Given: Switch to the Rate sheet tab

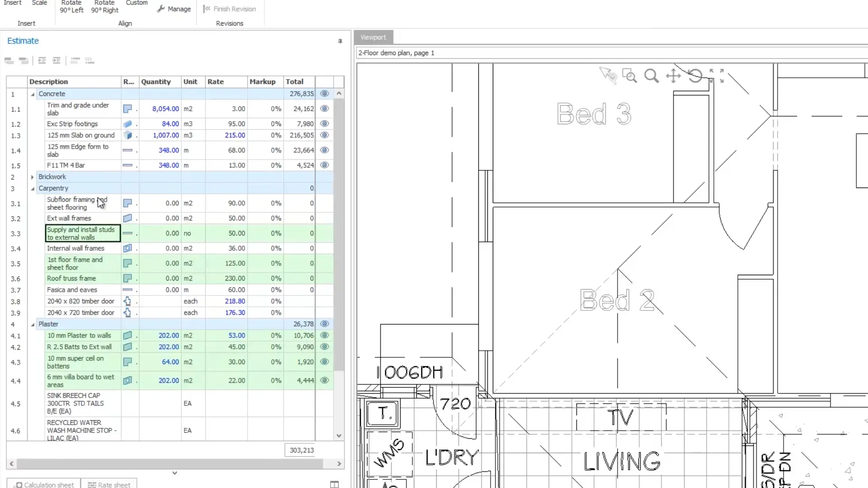Looking at the screenshot, I should 109,484.
